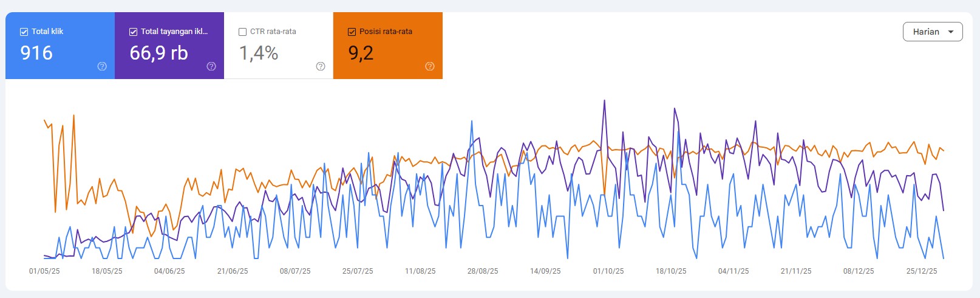
Task: Open help icon on CTR rata-rata card
Action: point(321,66)
